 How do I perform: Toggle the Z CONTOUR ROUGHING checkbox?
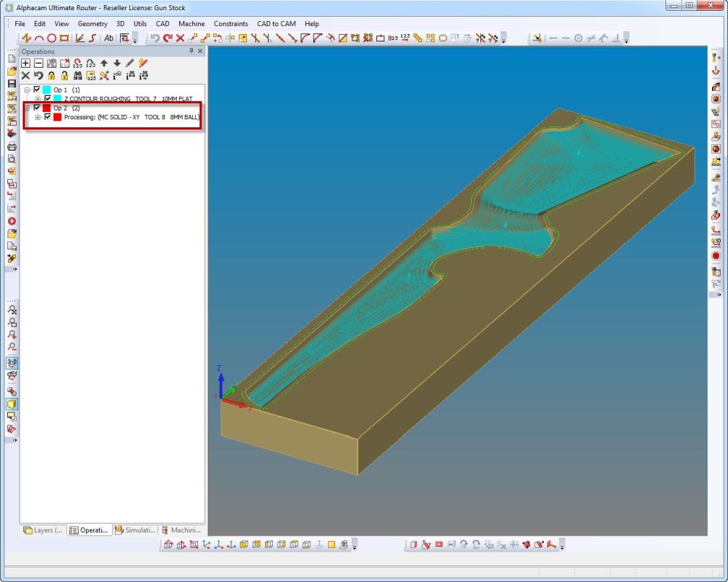[x=47, y=98]
